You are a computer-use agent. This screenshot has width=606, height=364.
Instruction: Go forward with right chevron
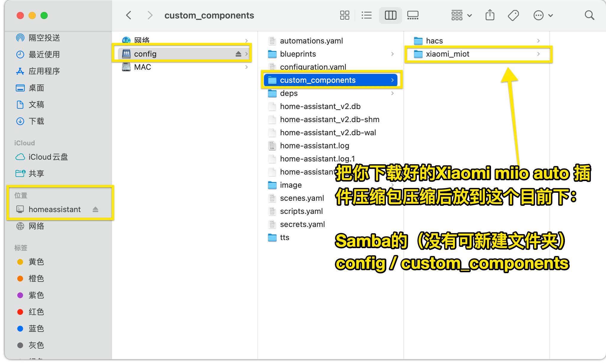pos(150,15)
